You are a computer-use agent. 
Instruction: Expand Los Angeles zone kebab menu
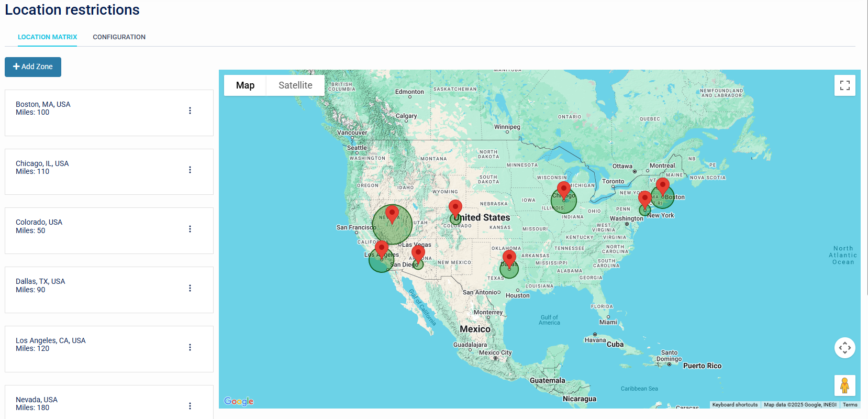(x=190, y=347)
